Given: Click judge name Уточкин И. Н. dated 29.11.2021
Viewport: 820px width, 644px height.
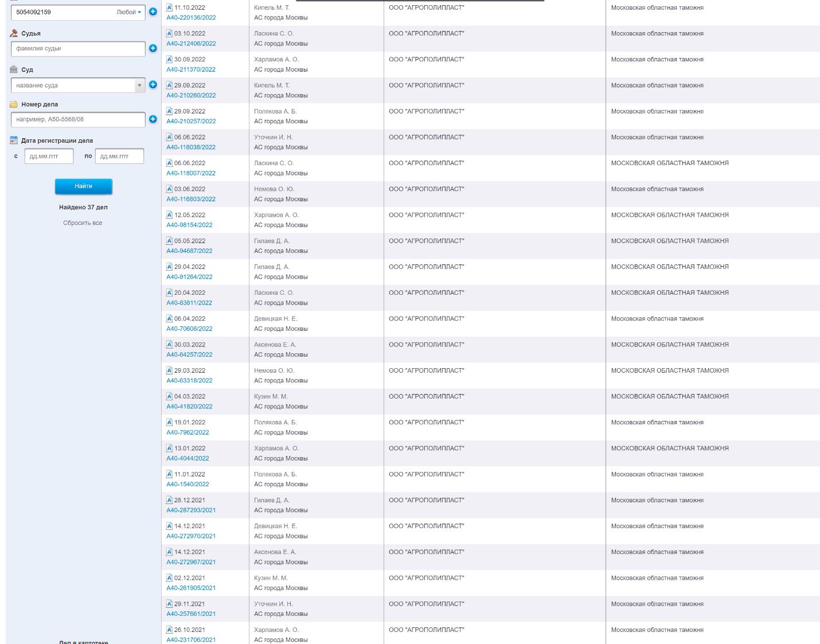Looking at the screenshot, I should point(274,604).
